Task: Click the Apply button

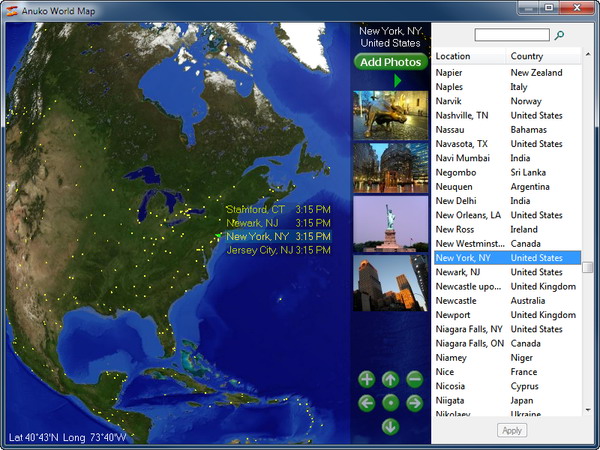Action: (x=512, y=430)
